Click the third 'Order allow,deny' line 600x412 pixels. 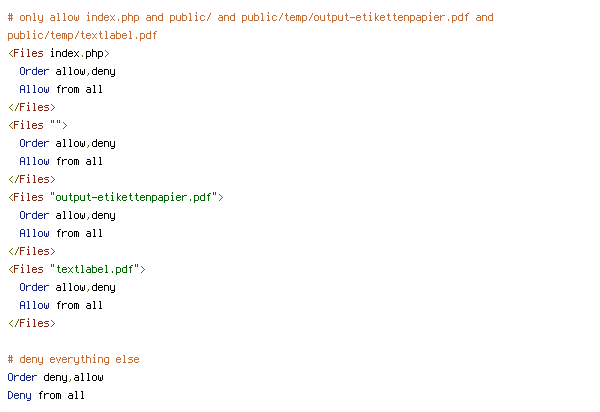67,215
